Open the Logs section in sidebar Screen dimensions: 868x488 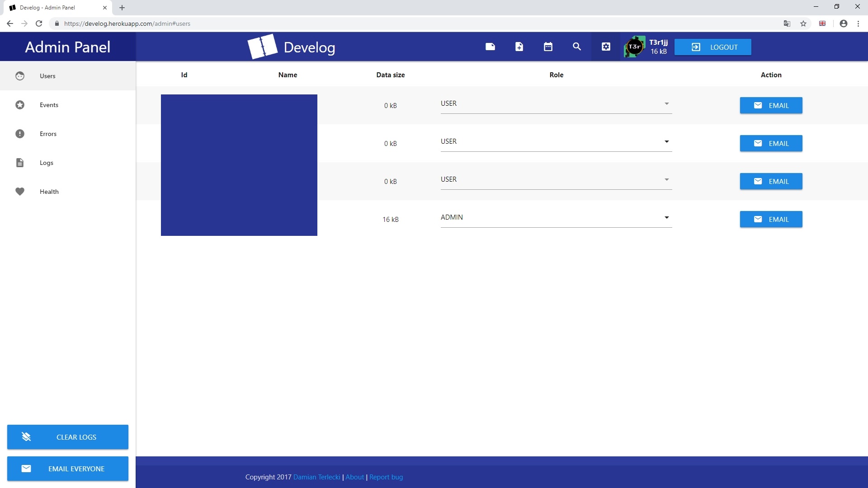[x=68, y=163]
